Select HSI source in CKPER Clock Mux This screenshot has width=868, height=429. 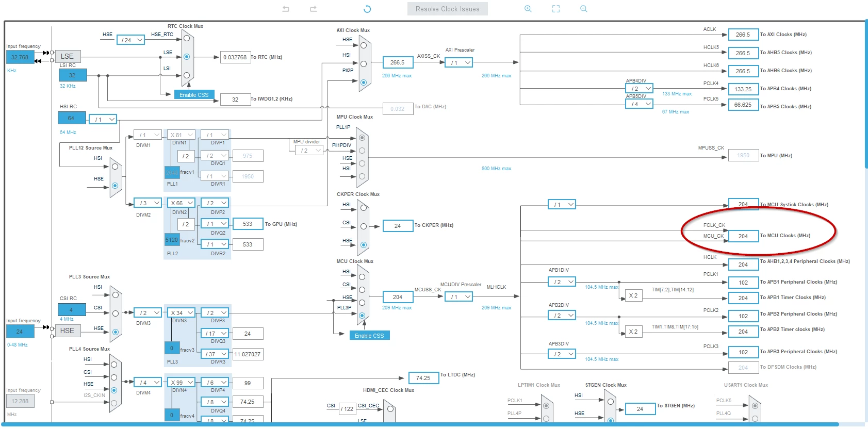point(364,208)
